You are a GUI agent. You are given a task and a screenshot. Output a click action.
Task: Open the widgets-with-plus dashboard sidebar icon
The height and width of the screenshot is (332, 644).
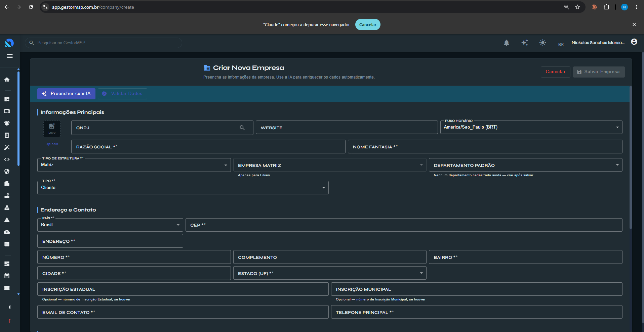[x=7, y=99]
